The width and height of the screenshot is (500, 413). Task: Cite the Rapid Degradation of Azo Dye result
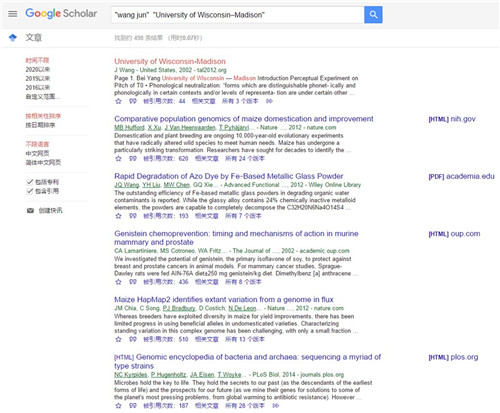(133, 216)
